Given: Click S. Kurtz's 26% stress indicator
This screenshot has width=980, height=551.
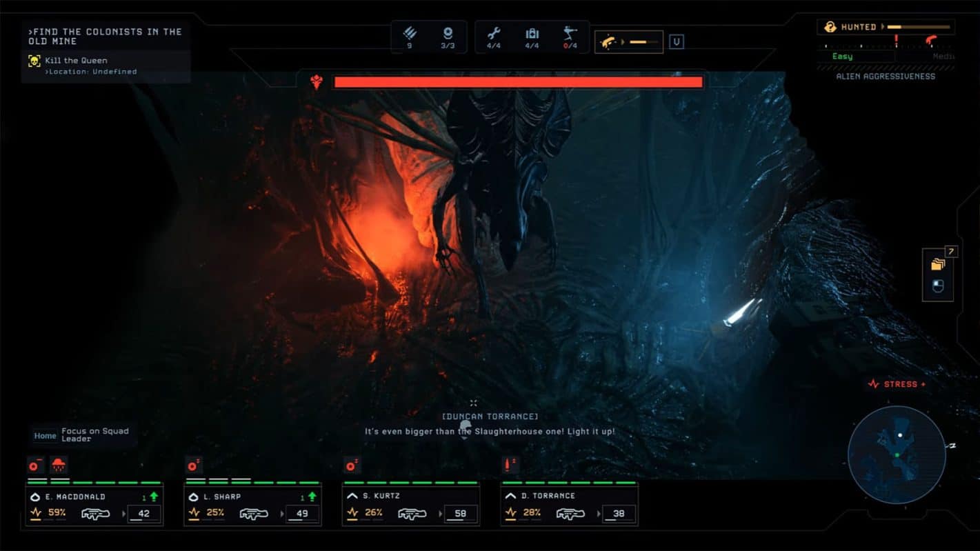Looking at the screenshot, I should click(365, 513).
